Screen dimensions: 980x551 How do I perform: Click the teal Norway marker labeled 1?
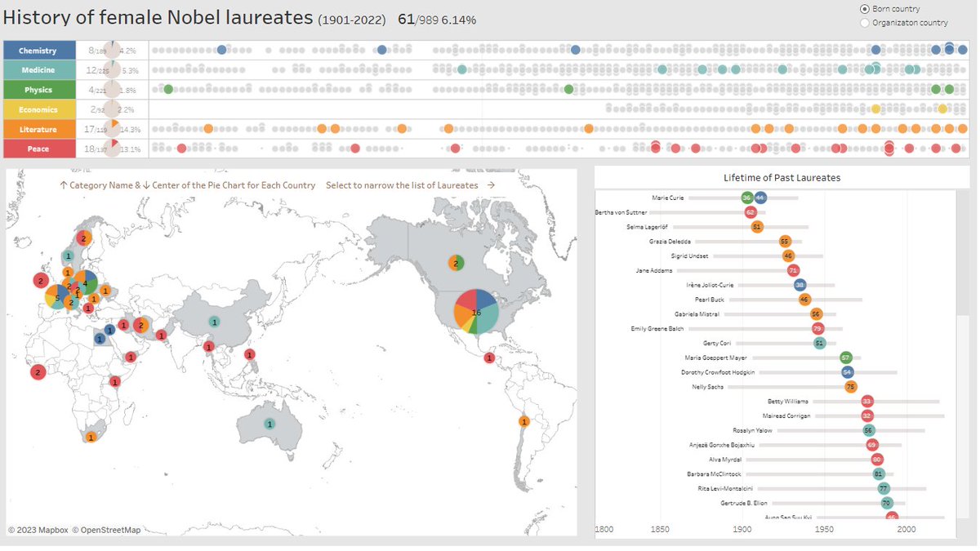pyautogui.click(x=68, y=256)
